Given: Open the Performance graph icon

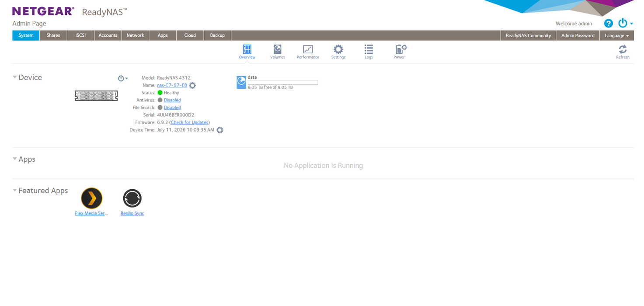Looking at the screenshot, I should [x=308, y=49].
